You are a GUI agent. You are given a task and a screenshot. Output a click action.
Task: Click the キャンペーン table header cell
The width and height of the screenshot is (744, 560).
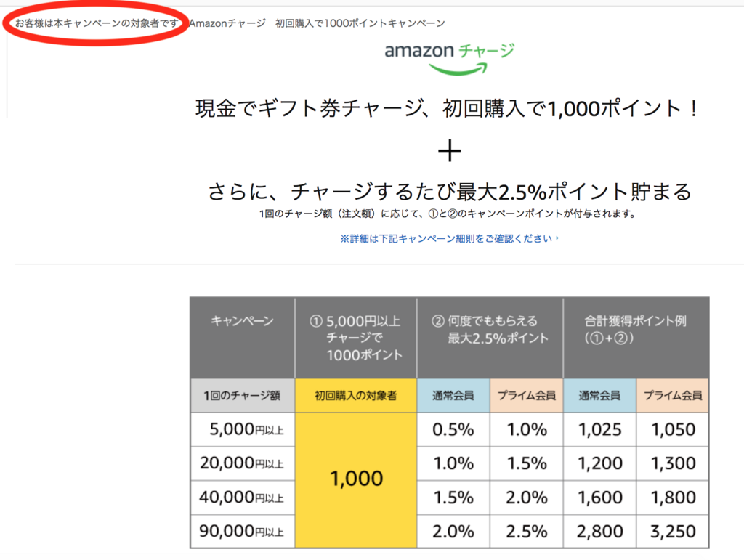[x=242, y=338]
